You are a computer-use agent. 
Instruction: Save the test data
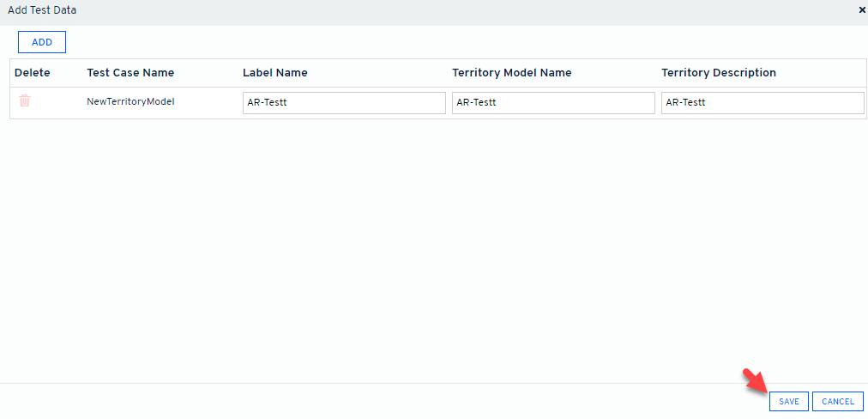pos(788,402)
